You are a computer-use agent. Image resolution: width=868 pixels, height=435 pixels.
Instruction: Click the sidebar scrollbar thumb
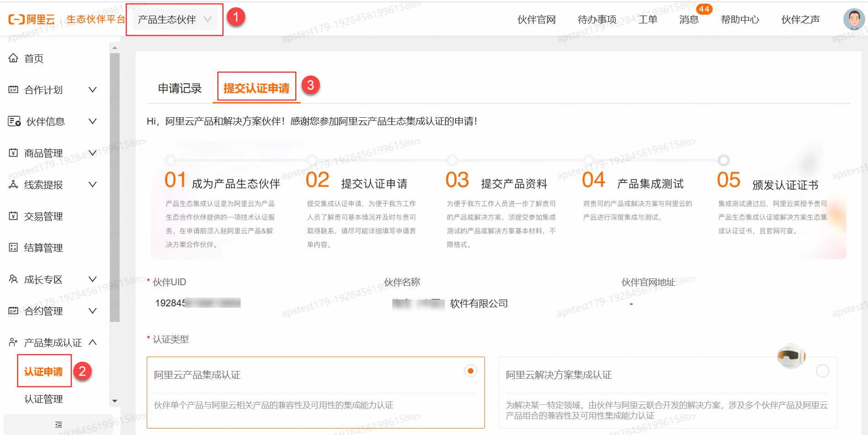(x=115, y=188)
